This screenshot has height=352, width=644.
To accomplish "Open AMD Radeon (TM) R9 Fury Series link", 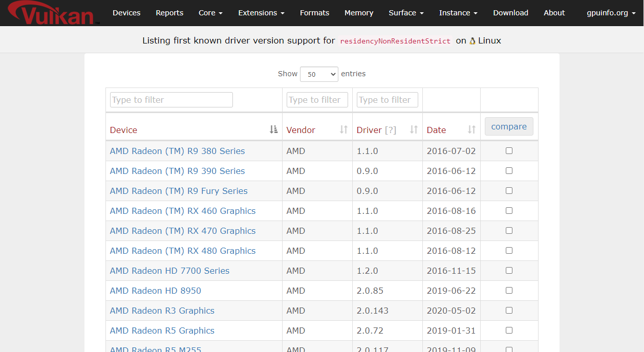I will coord(179,191).
